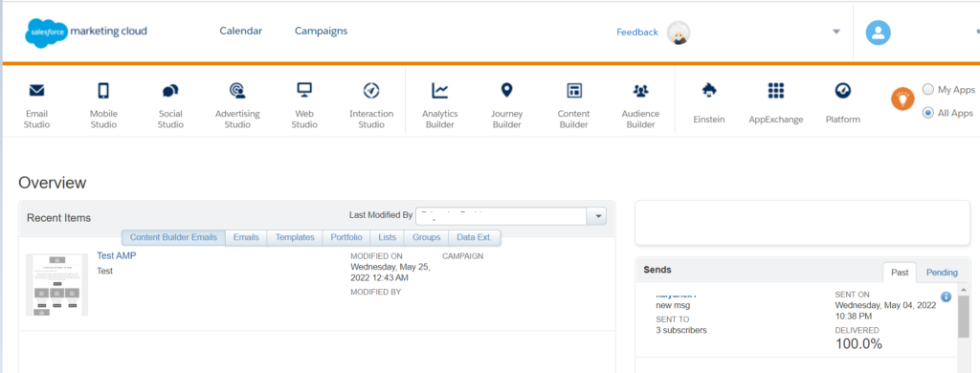Screen dimensions: 980x373
Task: Open the Test AMP email thumbnail
Action: pyautogui.click(x=56, y=284)
